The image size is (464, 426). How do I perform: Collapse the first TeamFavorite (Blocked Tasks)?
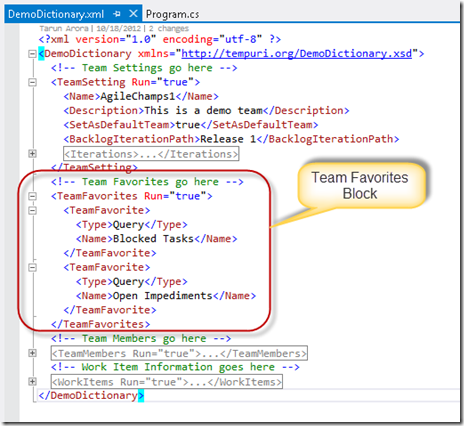[x=32, y=210]
